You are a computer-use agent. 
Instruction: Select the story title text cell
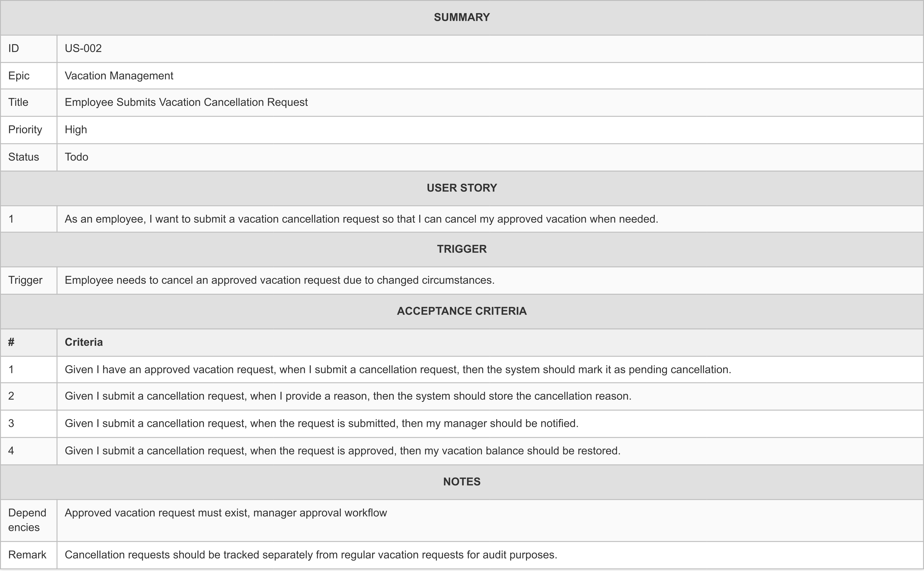coord(186,102)
